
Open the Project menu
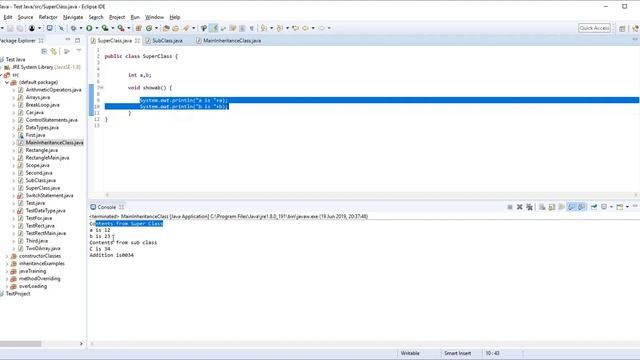point(117,17)
